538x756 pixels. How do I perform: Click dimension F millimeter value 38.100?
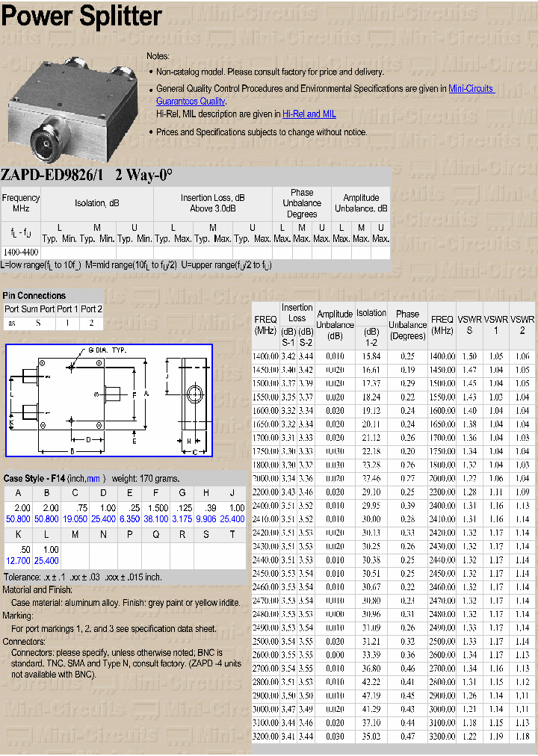pyautogui.click(x=156, y=519)
